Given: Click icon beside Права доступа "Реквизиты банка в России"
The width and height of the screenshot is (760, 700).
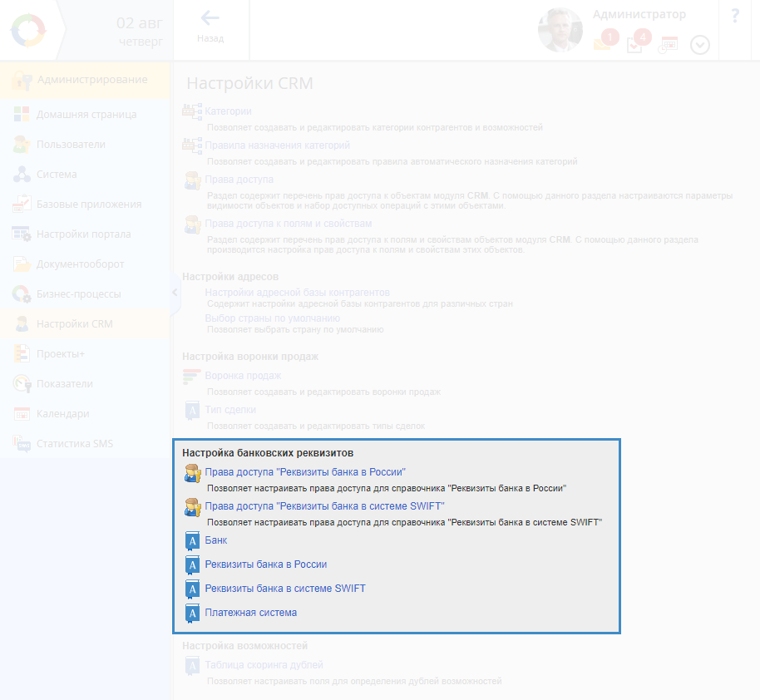Looking at the screenshot, I should point(192,473).
